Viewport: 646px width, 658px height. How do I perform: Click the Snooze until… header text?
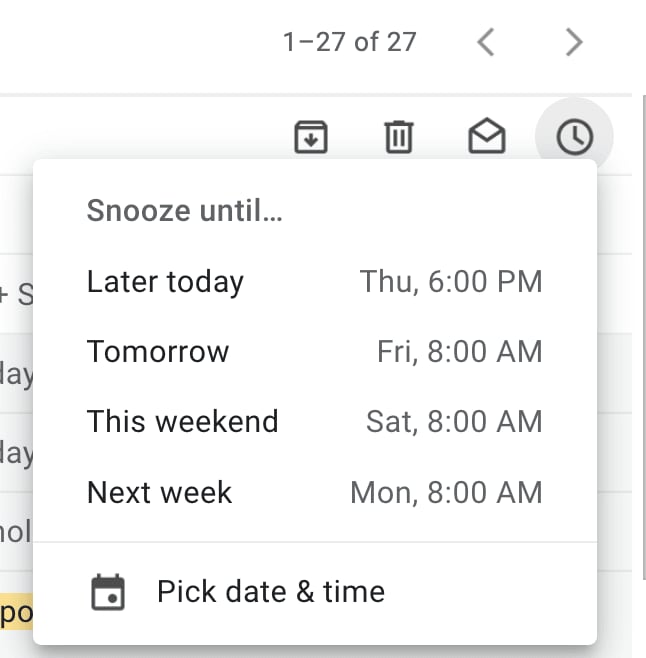point(184,210)
